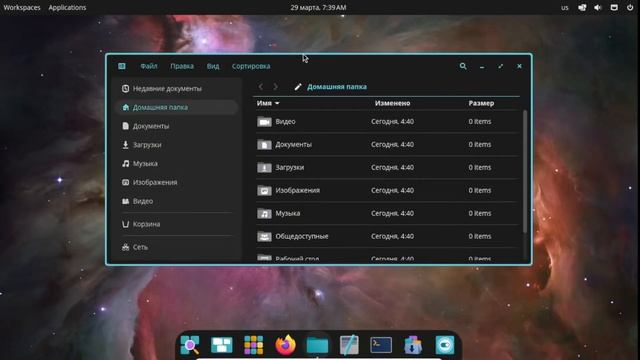Open the launcher search icon in dock

click(x=190, y=345)
